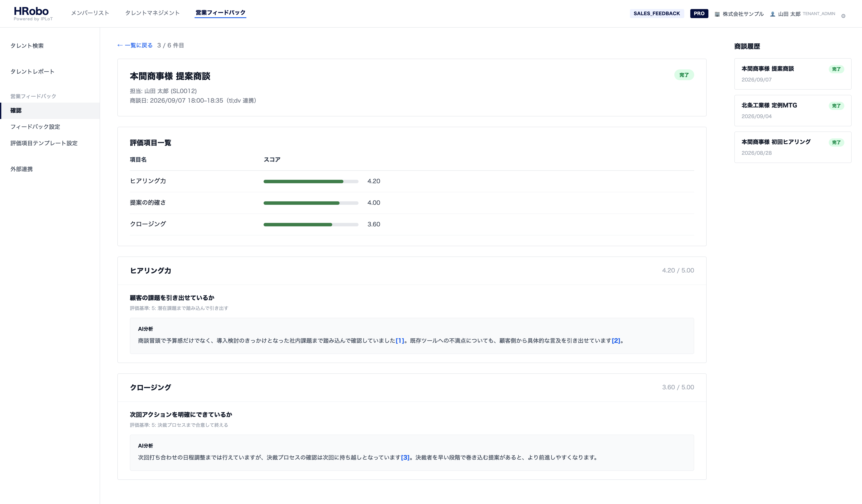Click the 2026/09/04 history date
Screen dimensions: 862x504
(x=756, y=116)
